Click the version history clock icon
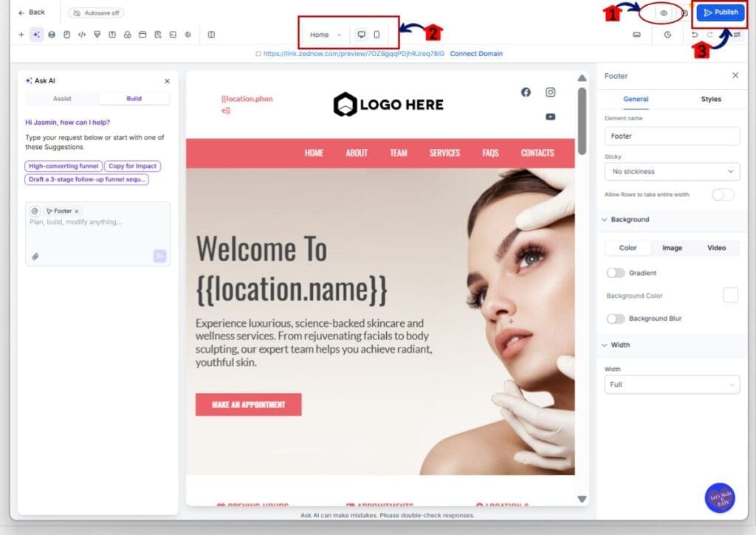Screen dimensions: 756x535 [667, 35]
